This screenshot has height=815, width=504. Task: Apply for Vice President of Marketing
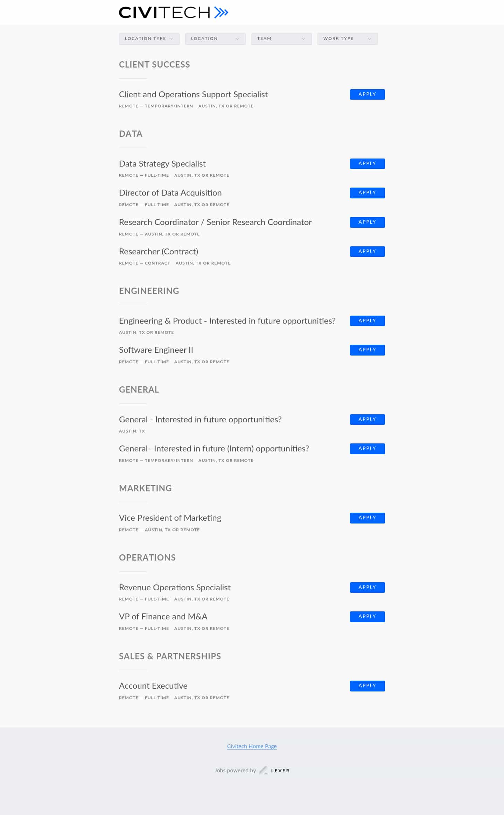[367, 518]
